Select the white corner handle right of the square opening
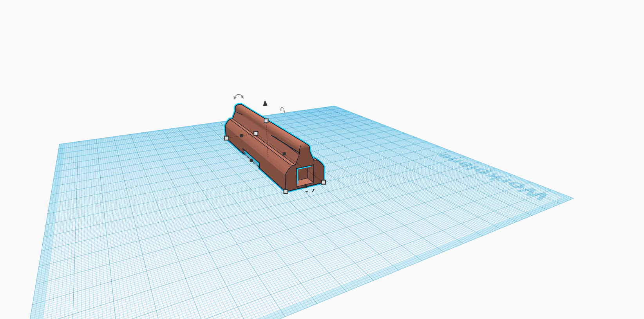Image resolution: width=644 pixels, height=319 pixels. pyautogui.click(x=324, y=182)
